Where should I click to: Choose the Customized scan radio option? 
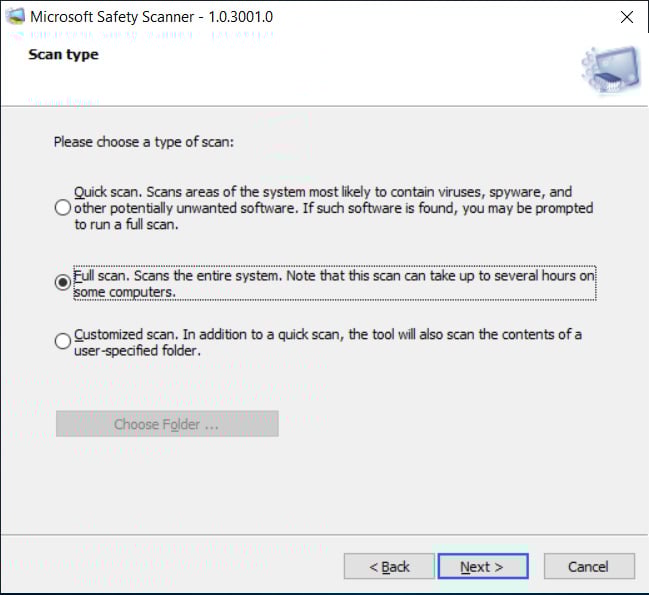click(62, 341)
